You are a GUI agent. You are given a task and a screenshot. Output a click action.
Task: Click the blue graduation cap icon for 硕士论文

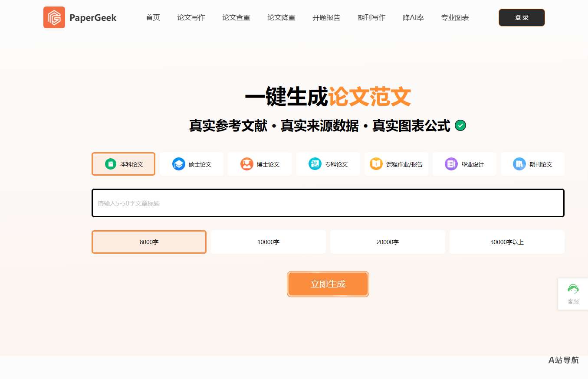179,164
